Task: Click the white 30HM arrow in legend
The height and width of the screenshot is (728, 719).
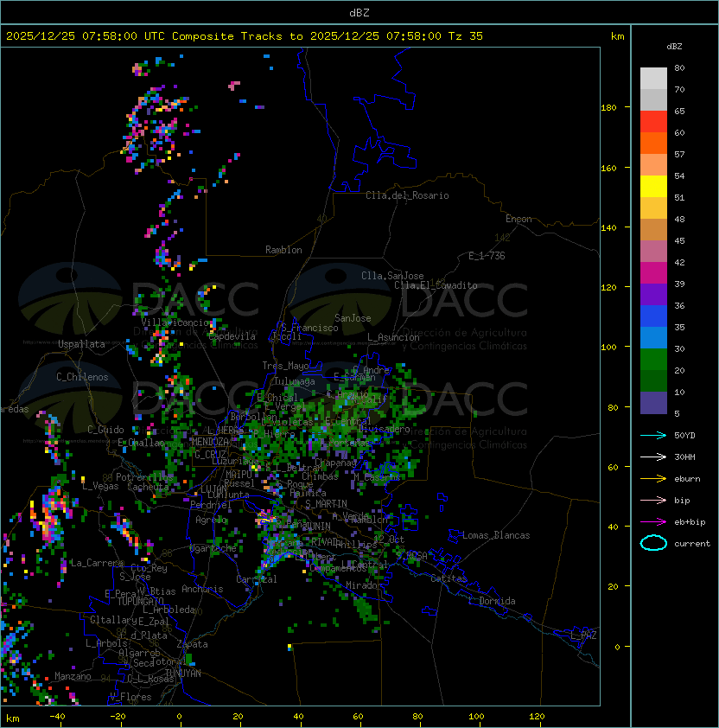Action: [653, 457]
